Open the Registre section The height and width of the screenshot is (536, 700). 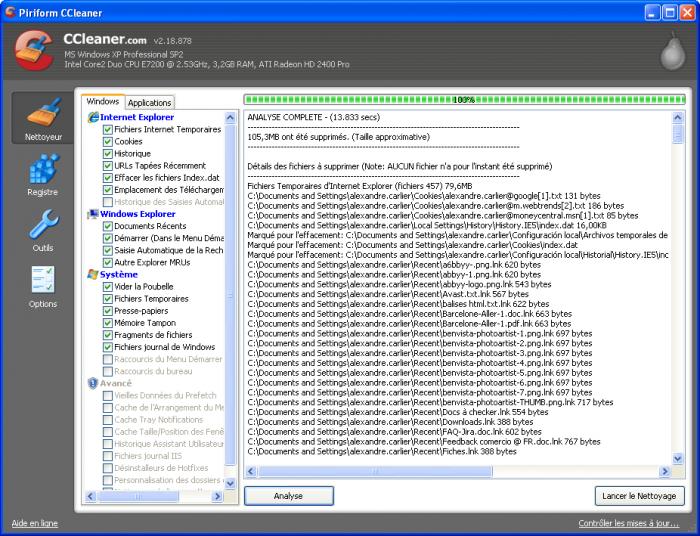coord(43,175)
